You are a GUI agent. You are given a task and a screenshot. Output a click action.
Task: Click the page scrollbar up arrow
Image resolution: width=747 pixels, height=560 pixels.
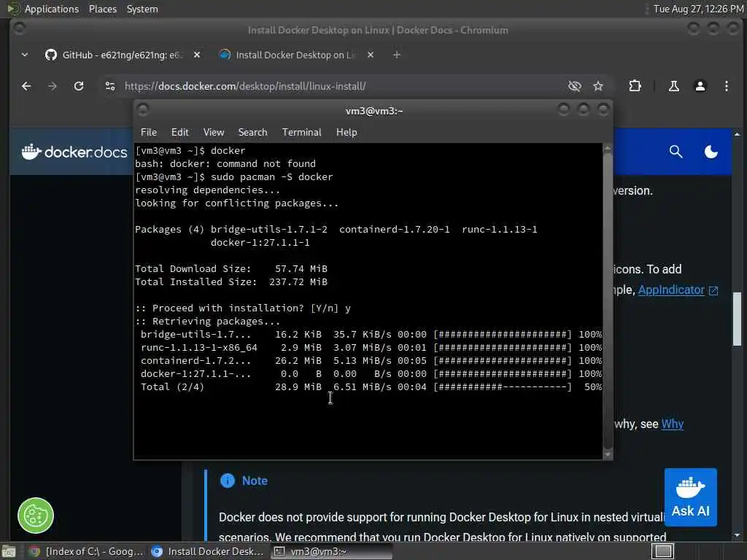[737, 134]
